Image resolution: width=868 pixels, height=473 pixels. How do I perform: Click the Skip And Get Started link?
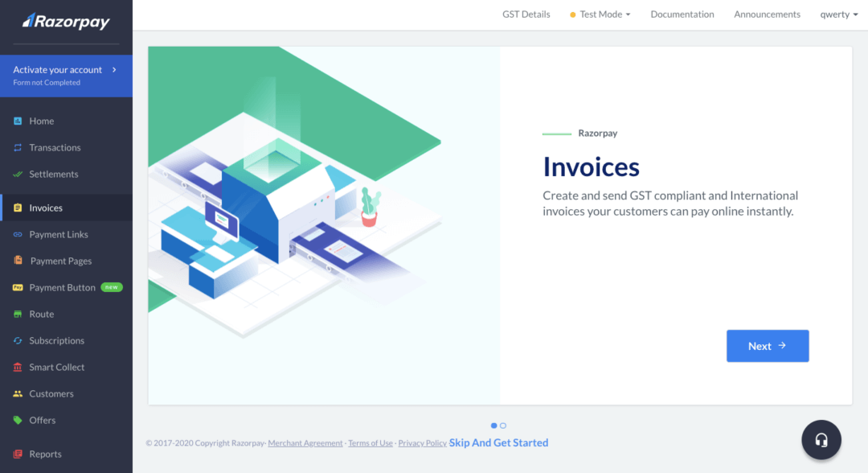(x=498, y=443)
